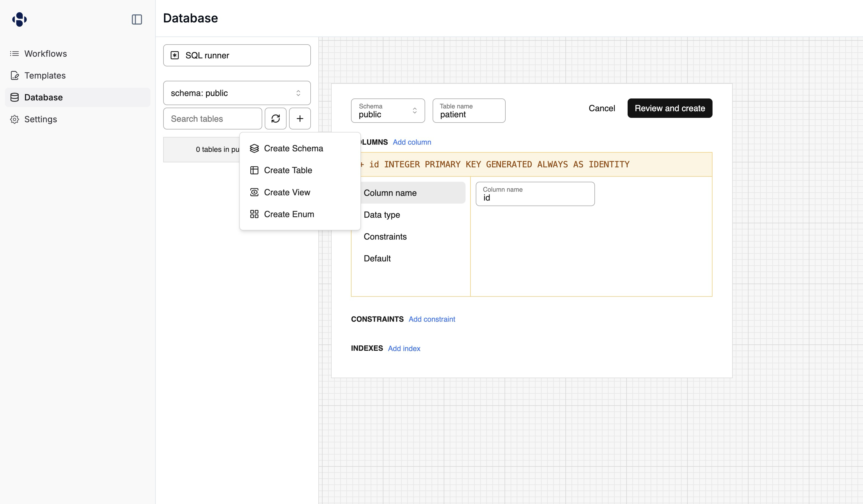863x504 pixels.
Task: Select Create Table menu entry
Action: [288, 170]
